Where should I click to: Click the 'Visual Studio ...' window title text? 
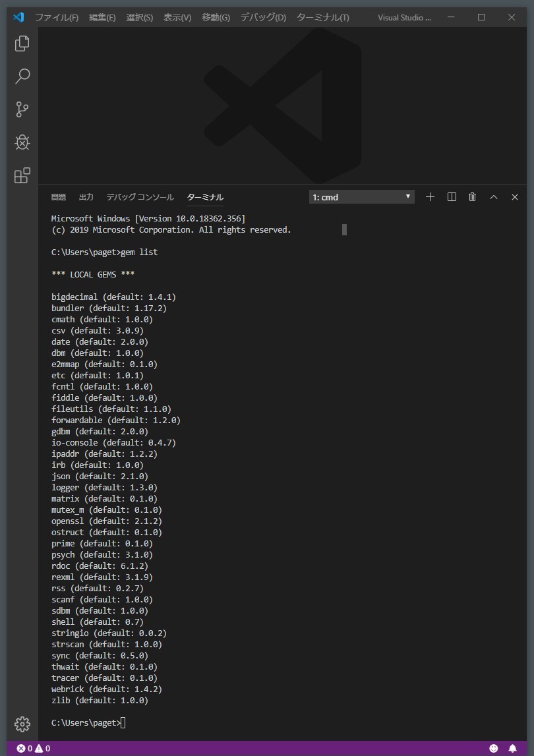tap(404, 17)
